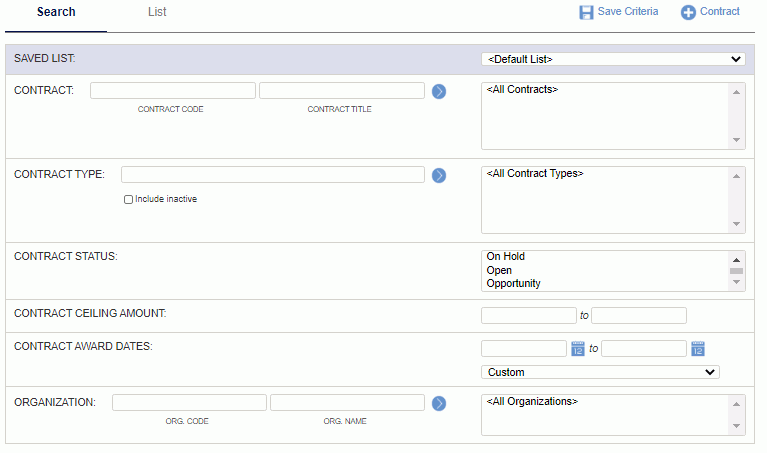Expand the Custom date range dropdown
Screen dimensions: 767x453
600,372
